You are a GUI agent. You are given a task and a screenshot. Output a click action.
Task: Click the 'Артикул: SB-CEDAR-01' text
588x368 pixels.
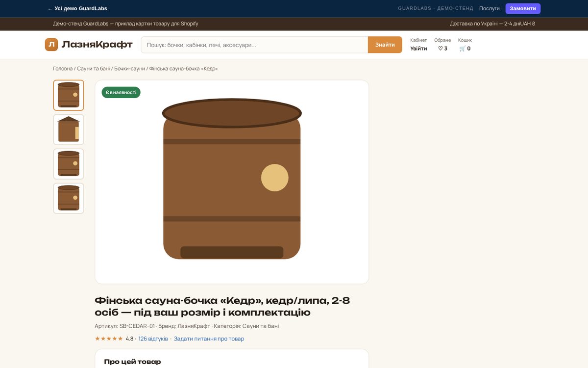tap(124, 326)
